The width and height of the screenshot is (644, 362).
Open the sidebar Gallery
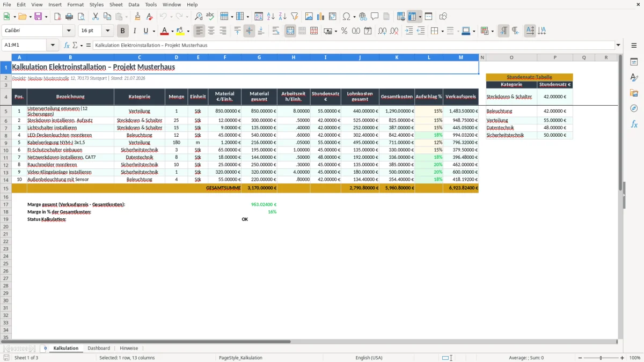pos(634,93)
